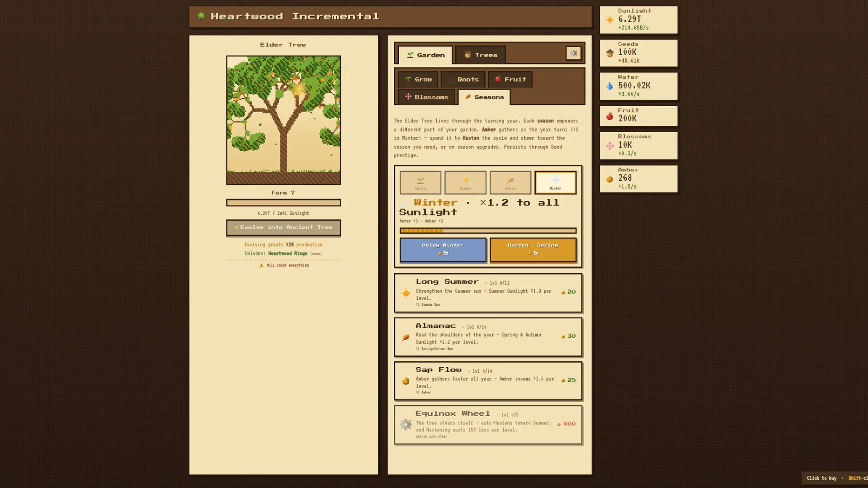The width and height of the screenshot is (868, 488).
Task: Buy the Long Summer upgrade
Action: [x=488, y=293]
